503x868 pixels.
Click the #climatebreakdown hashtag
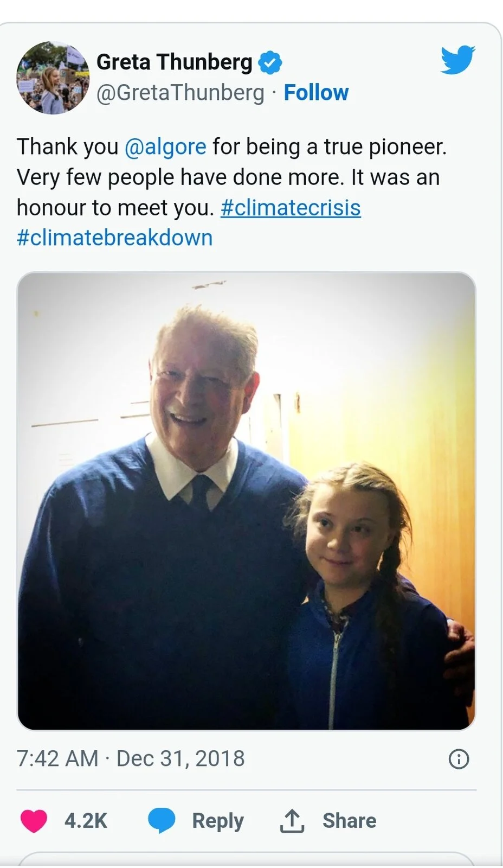(114, 238)
